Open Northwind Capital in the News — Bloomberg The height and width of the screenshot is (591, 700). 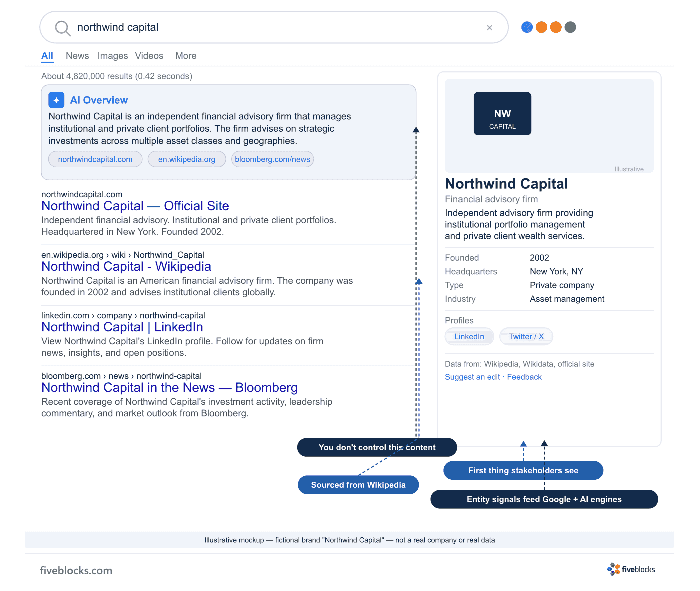click(170, 387)
